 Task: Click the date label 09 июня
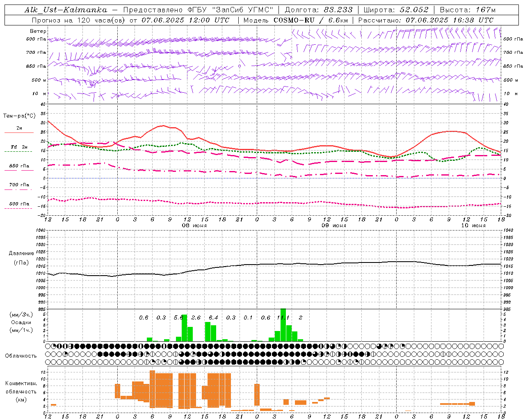pyautogui.click(x=334, y=226)
